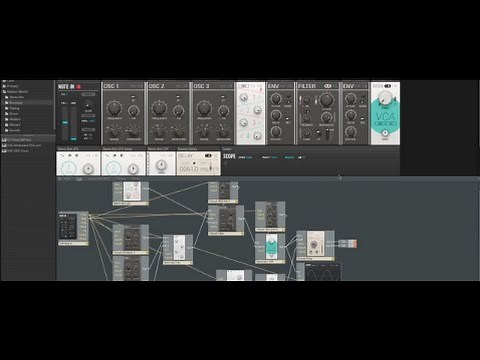Click the OSC 2 Frequency knob
The image size is (480, 360).
tap(159, 108)
